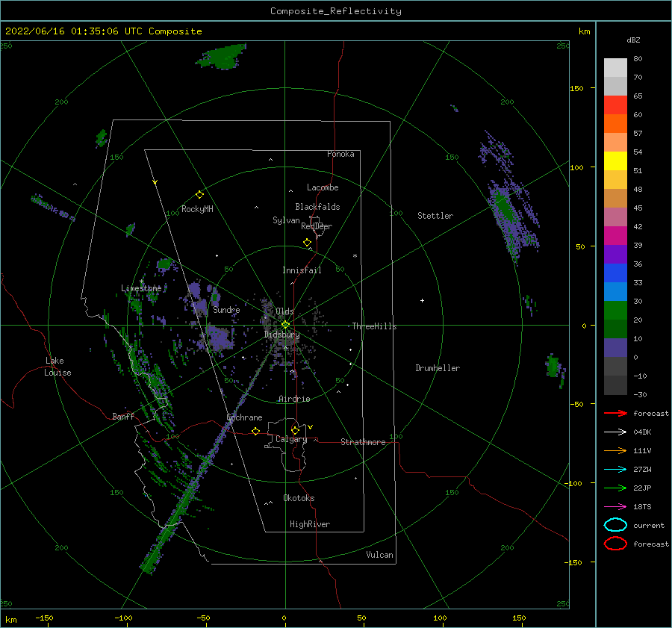This screenshot has height=628, width=672.
Task: Click the yellow diamond marker inside Calgary
Action: coord(295,430)
